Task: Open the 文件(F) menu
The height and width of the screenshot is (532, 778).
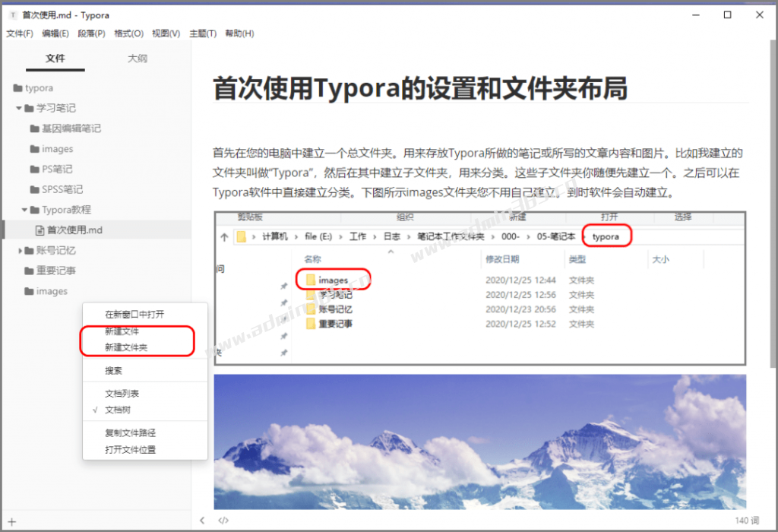Action: (19, 33)
